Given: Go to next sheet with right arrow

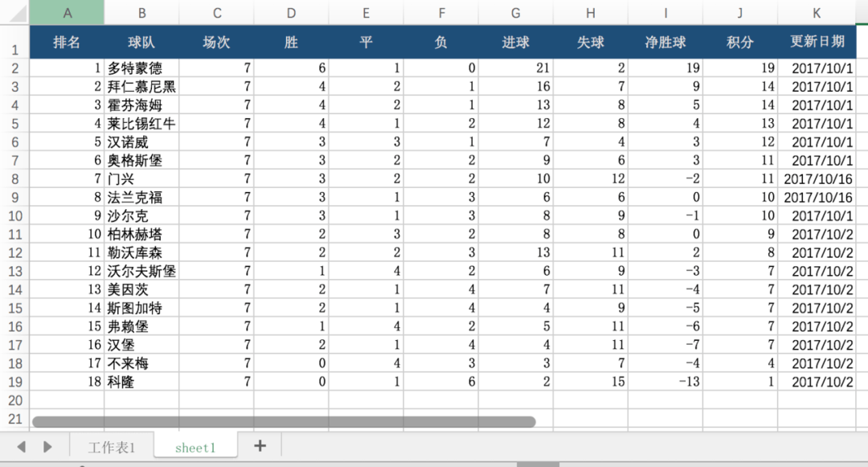Looking at the screenshot, I should [x=47, y=447].
